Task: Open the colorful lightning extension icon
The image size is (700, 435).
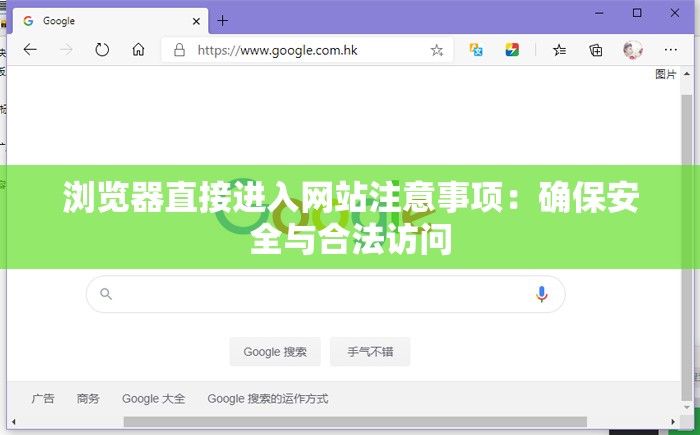Action: click(x=512, y=50)
